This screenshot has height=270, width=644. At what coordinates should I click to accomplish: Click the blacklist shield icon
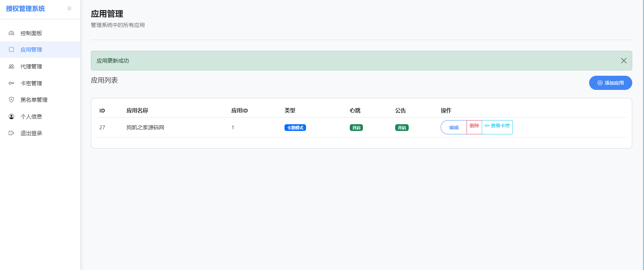11,100
